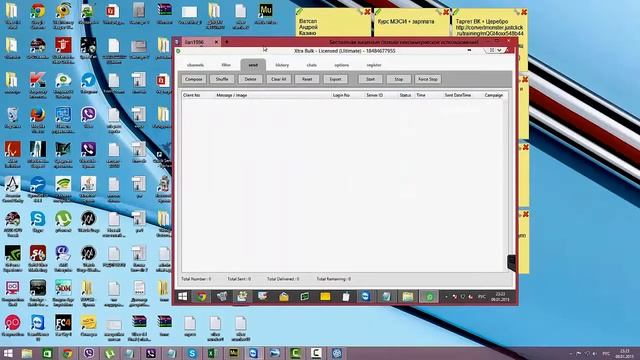The image size is (640, 360).
Task: Open the GeForce Experience desktop shortcut
Action: [x=12, y=258]
